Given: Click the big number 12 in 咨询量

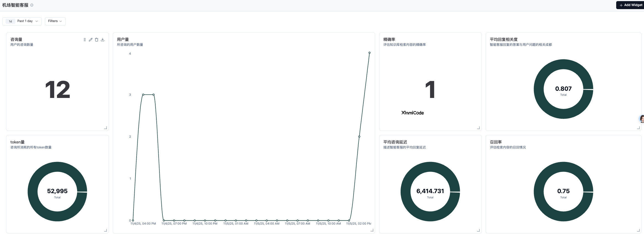Looking at the screenshot, I should pos(58,90).
